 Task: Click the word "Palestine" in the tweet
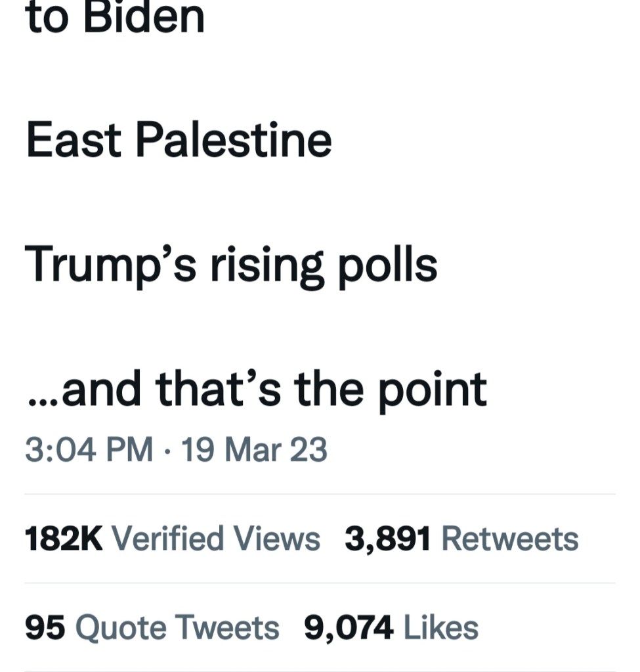(x=233, y=140)
